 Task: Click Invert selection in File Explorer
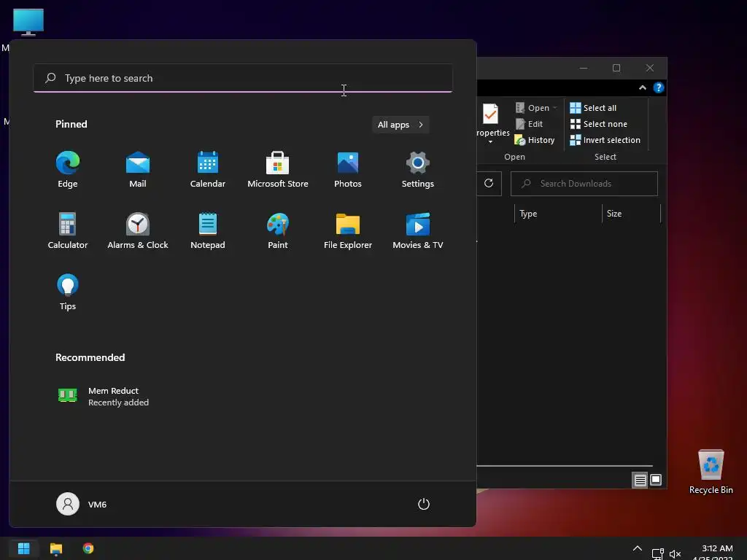[605, 140]
